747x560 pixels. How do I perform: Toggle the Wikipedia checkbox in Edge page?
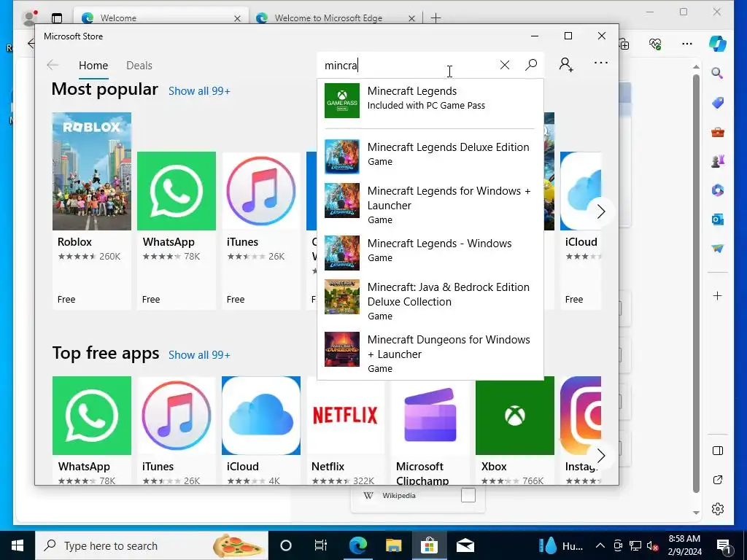[x=468, y=495]
